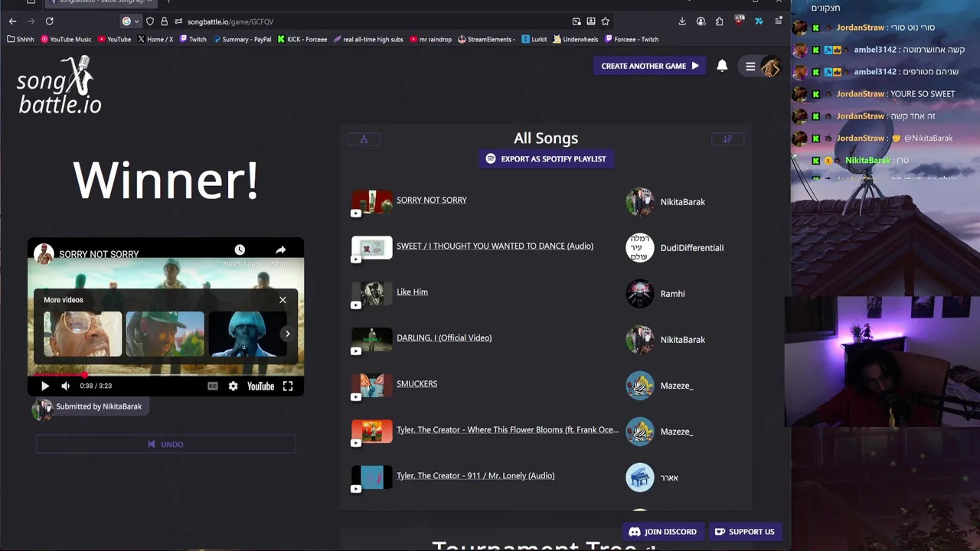
Task: Click the songbattle.io logo
Action: click(x=59, y=86)
